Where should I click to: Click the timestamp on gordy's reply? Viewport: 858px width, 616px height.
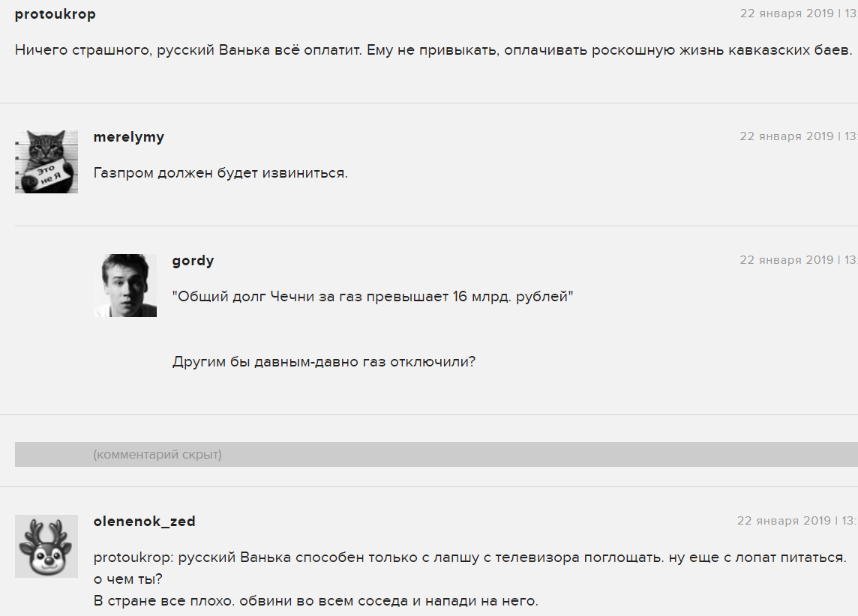tap(798, 259)
